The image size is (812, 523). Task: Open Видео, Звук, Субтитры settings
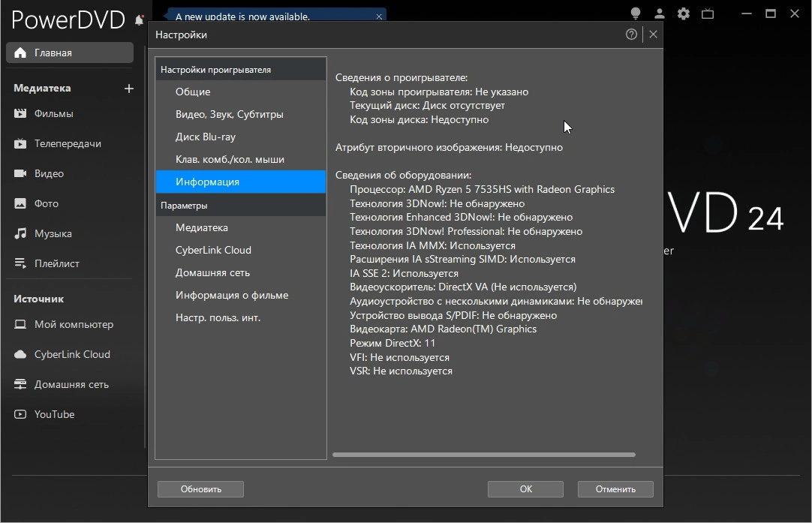[x=229, y=114]
